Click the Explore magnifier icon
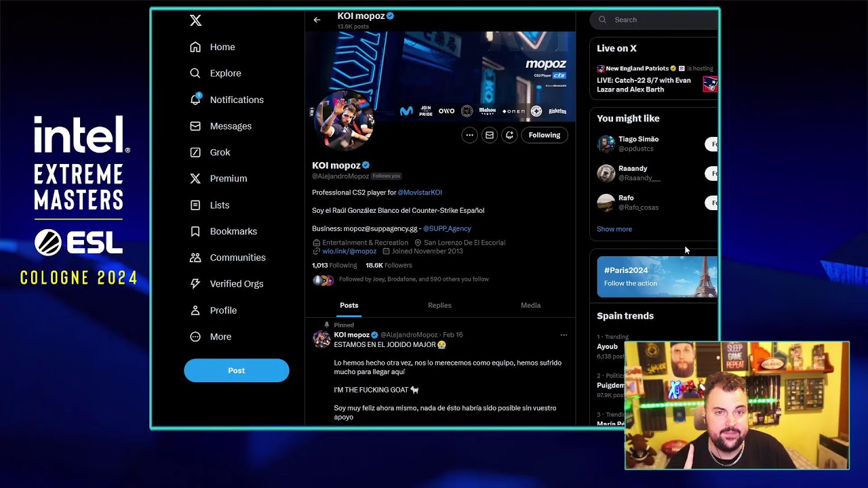Viewport: 868px width, 488px height. 195,73
